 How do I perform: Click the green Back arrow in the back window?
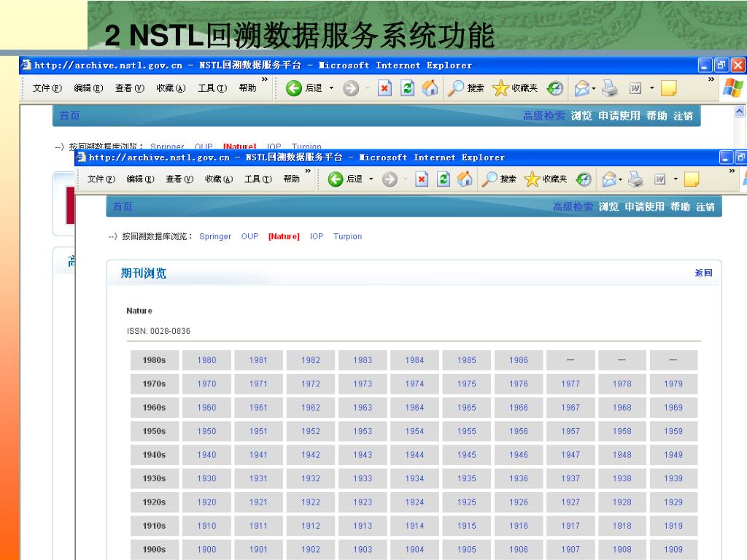pos(294,88)
